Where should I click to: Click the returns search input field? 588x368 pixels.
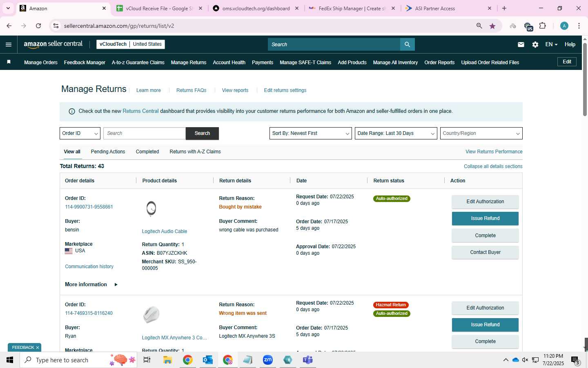pos(145,133)
